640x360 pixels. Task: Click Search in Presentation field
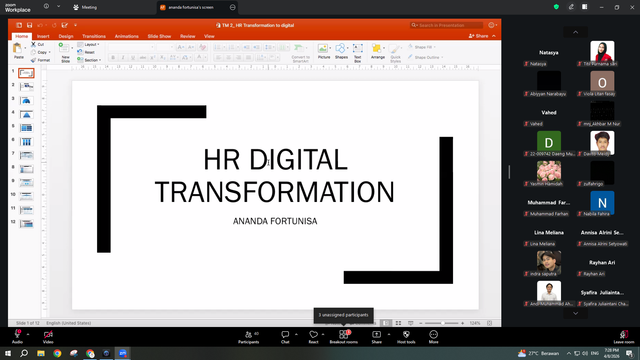coord(447,25)
